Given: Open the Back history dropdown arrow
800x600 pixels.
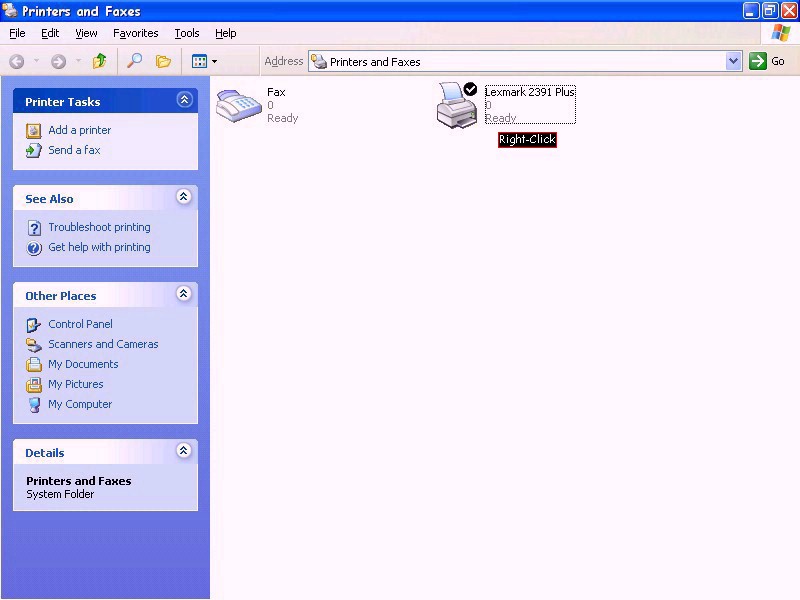Looking at the screenshot, I should coord(36,61).
